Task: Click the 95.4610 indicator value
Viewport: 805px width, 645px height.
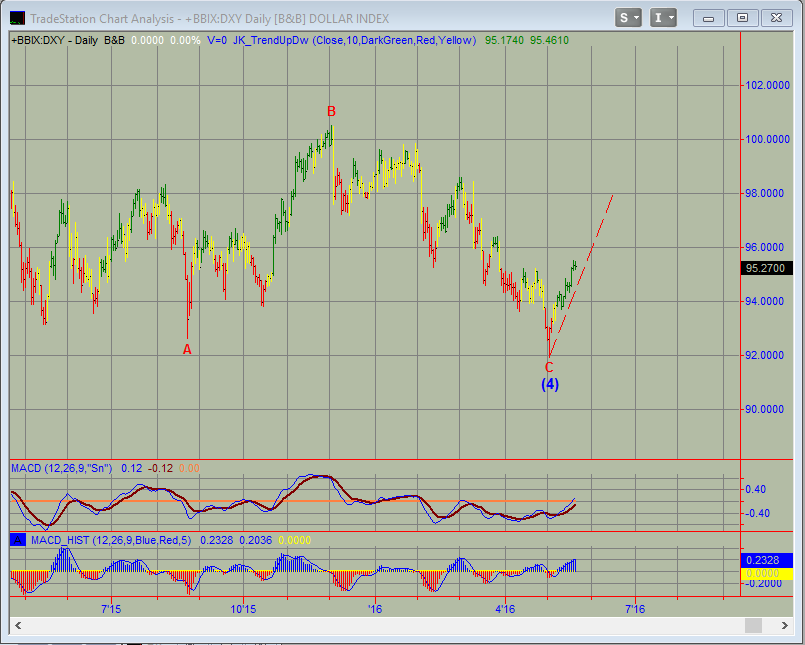Action: tap(549, 41)
